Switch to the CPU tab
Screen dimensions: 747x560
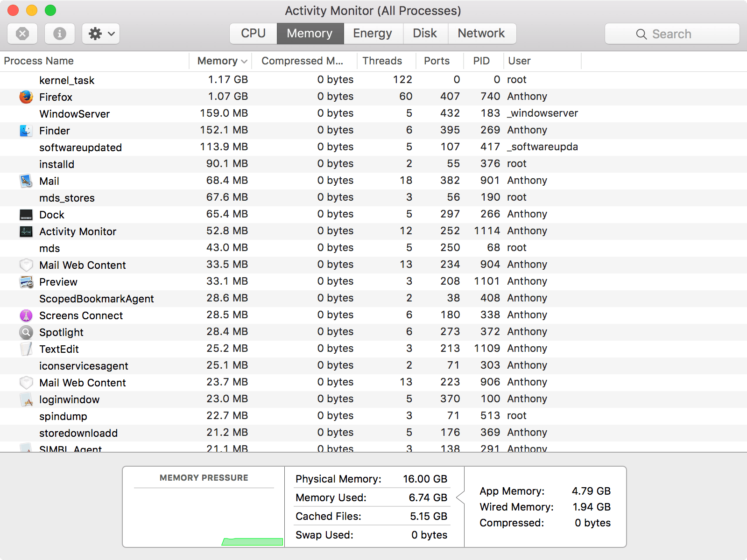[x=253, y=33]
